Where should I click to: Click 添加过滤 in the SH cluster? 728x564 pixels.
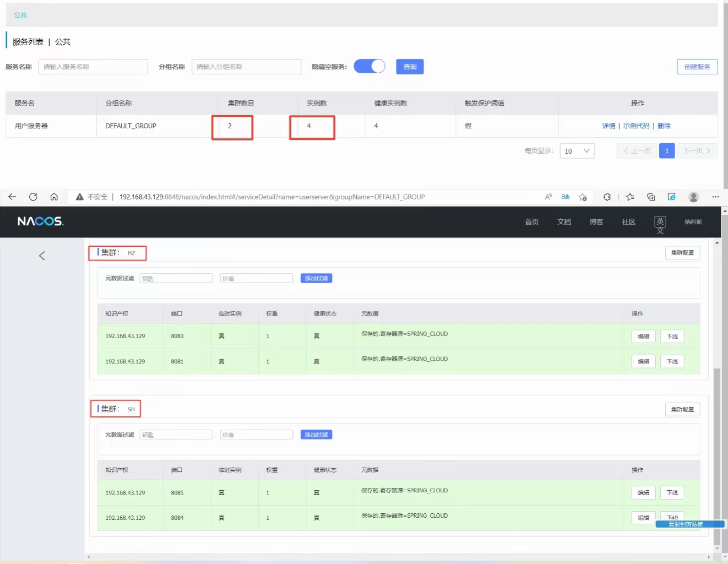pyautogui.click(x=316, y=435)
